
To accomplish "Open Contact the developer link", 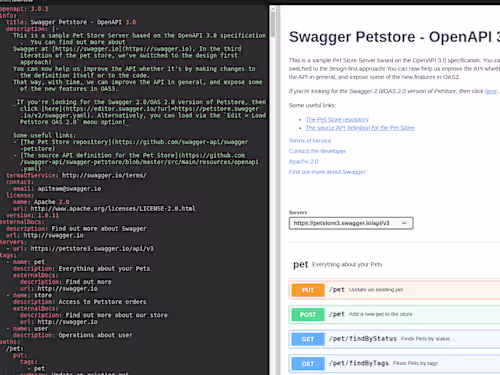I will (x=317, y=151).
